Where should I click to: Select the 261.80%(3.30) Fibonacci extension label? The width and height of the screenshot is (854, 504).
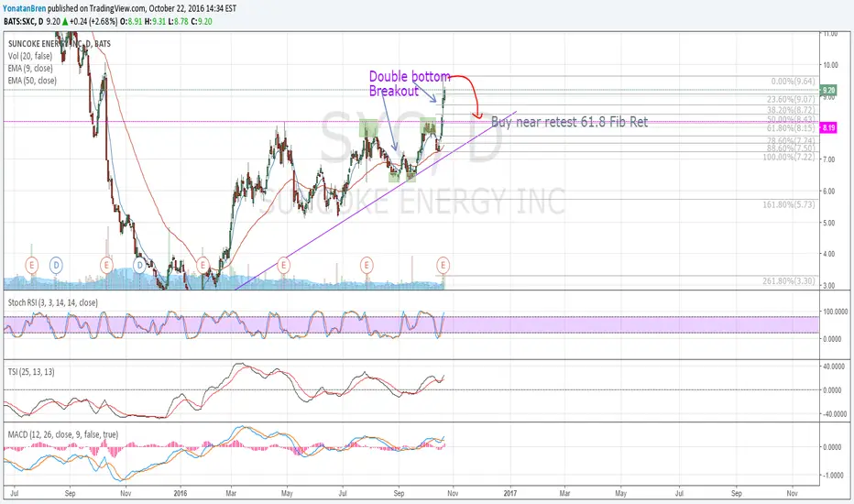click(789, 281)
